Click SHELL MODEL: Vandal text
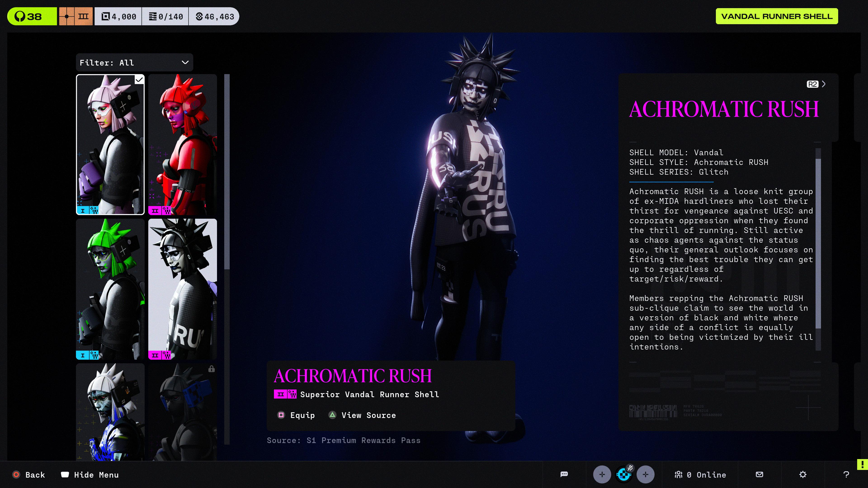Screen dimensions: 868x488 [676, 152]
